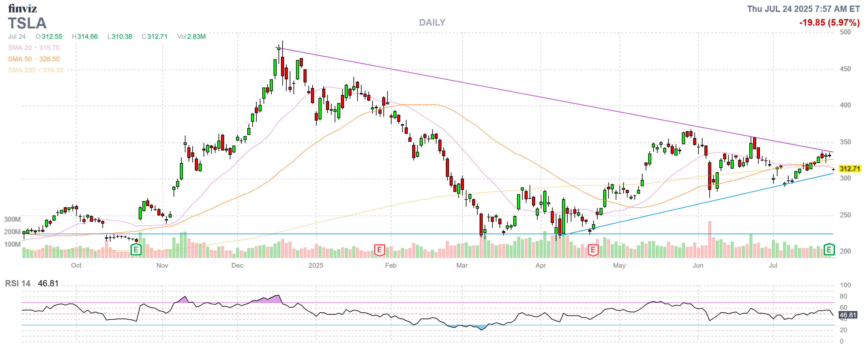Screen dimensions: 868x351
Task: Click the Jun label on the time axis
Action: (x=698, y=265)
